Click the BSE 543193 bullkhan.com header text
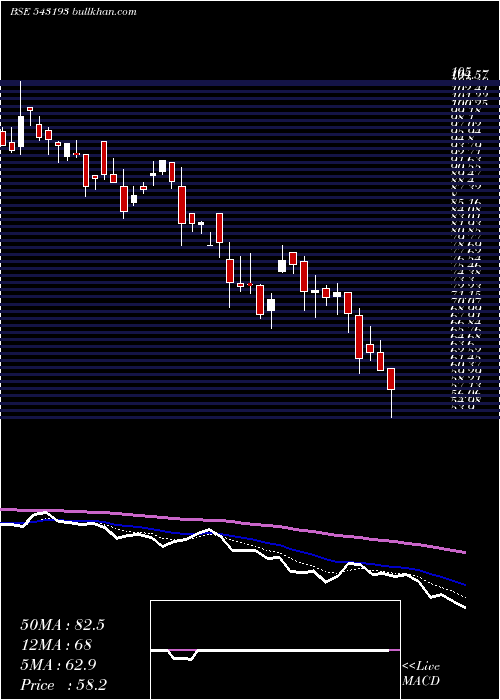 pyautogui.click(x=73, y=12)
